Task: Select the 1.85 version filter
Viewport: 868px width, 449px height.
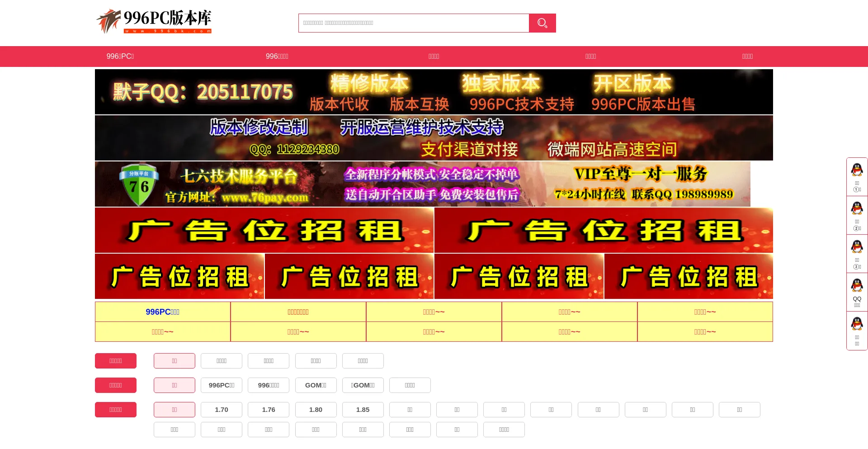Action: click(363, 410)
